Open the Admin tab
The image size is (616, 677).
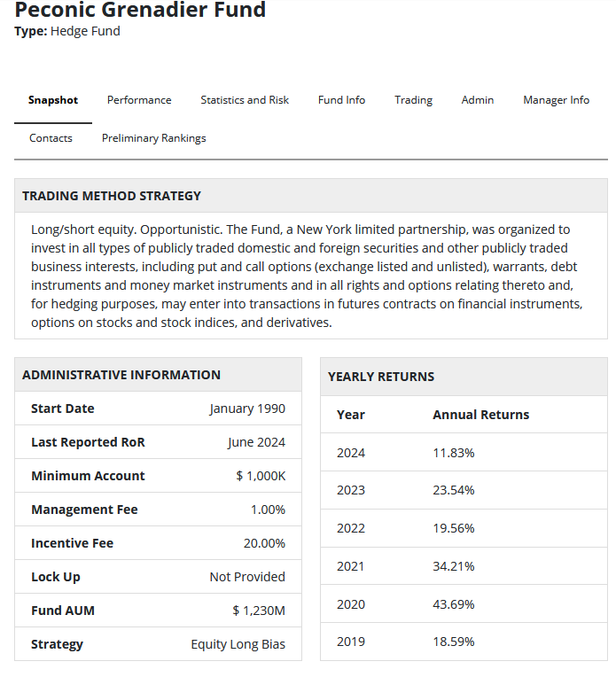478,100
